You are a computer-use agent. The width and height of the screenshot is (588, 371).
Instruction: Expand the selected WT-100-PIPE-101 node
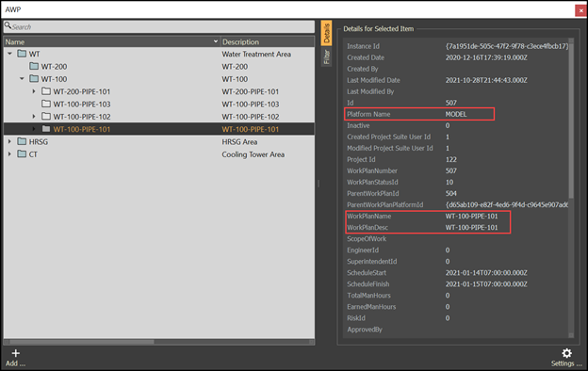pyautogui.click(x=34, y=129)
